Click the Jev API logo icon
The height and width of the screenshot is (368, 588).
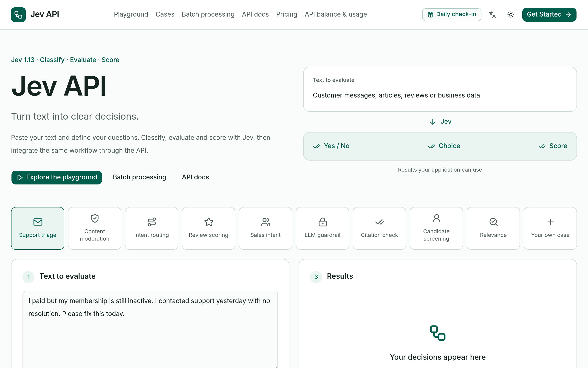click(18, 14)
